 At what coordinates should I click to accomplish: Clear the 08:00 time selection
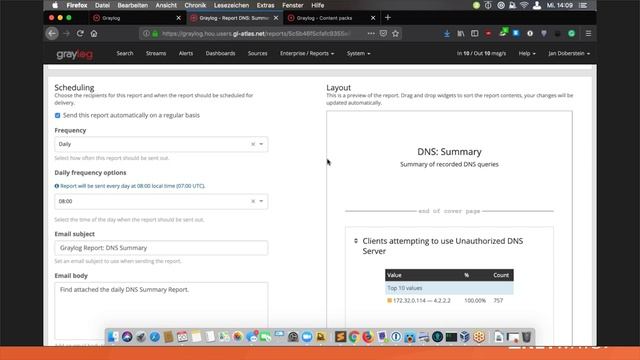(x=253, y=201)
